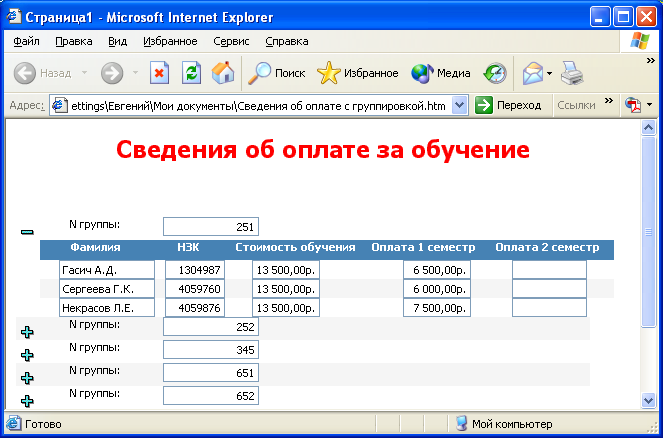663x438 pixels.
Task: Select the surname field Гасич А.Д.
Action: click(107, 270)
